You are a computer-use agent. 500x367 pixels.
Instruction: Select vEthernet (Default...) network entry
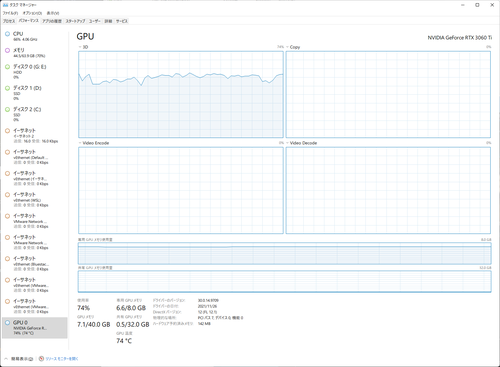coord(34,157)
